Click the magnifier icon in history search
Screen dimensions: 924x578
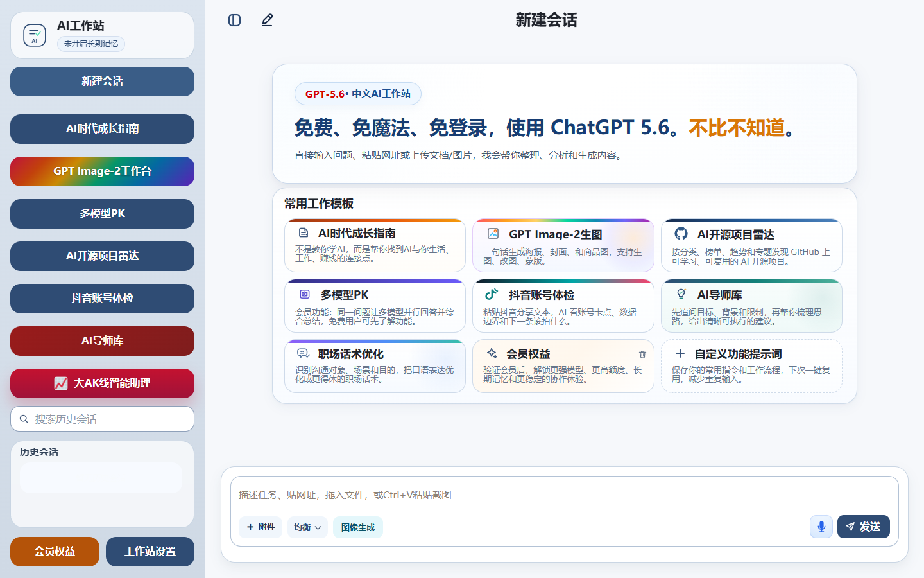pyautogui.click(x=24, y=419)
